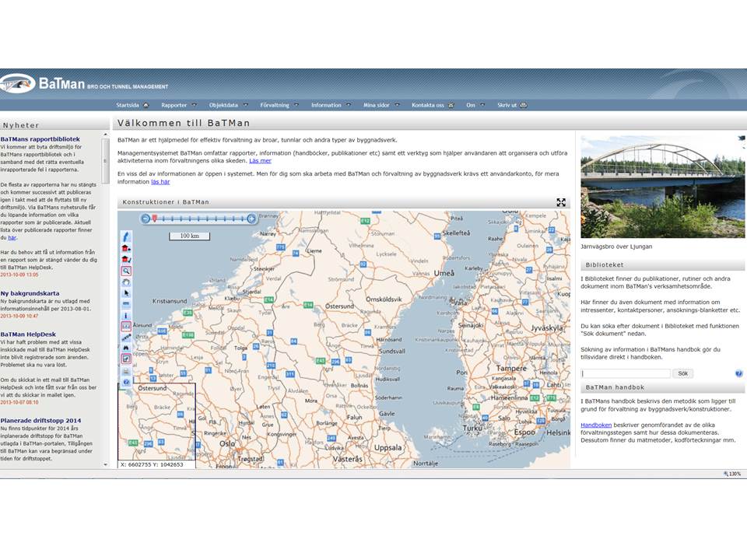The width and height of the screenshot is (747, 560).
Task: Click the Sweden outline icon in map toolbar
Action: point(126,236)
